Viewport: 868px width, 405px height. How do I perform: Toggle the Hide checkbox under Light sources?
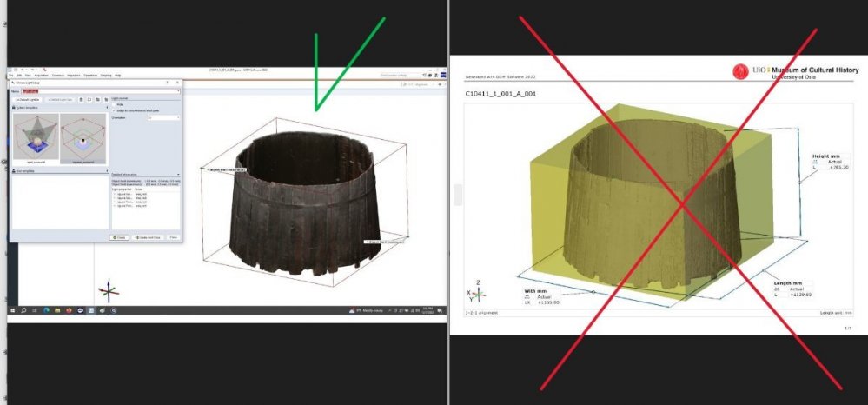point(115,104)
